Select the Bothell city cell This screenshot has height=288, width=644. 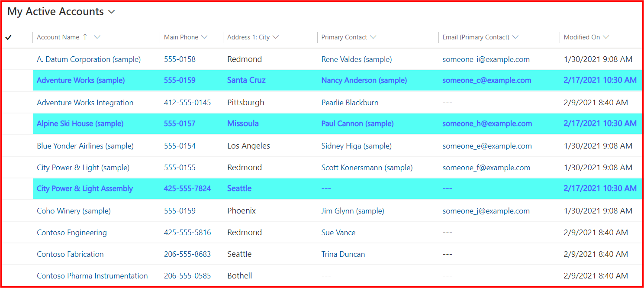pos(239,276)
